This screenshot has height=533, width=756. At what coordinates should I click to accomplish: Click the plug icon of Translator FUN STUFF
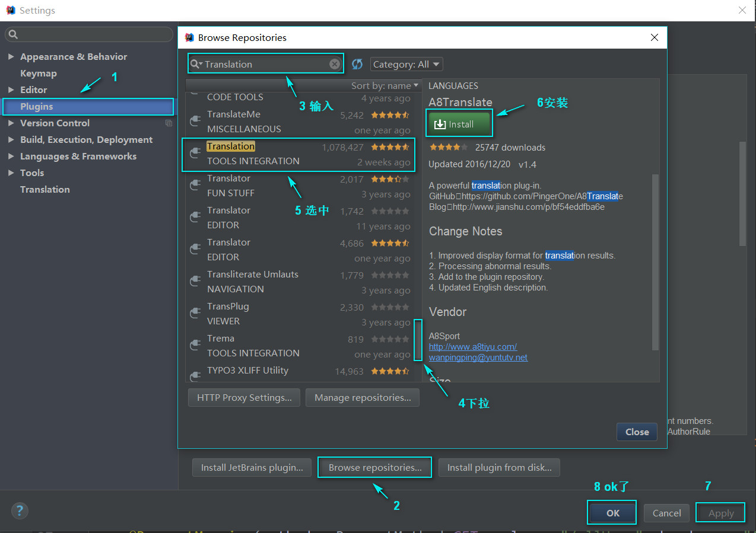(195, 186)
